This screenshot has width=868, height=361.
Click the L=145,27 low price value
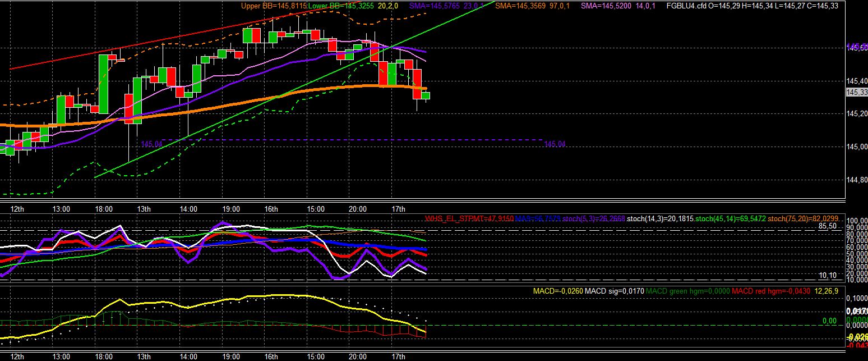point(790,6)
